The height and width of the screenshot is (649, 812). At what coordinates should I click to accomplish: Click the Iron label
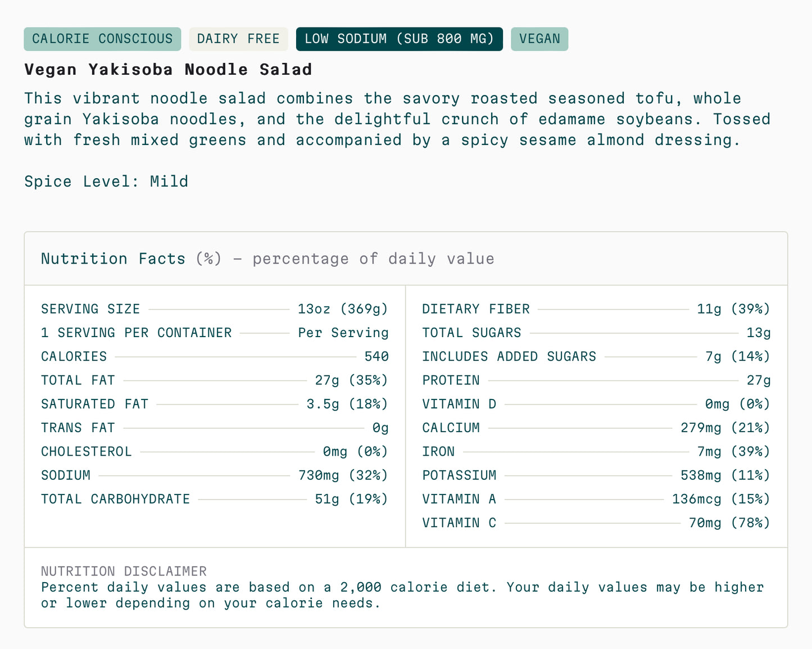pos(438,451)
